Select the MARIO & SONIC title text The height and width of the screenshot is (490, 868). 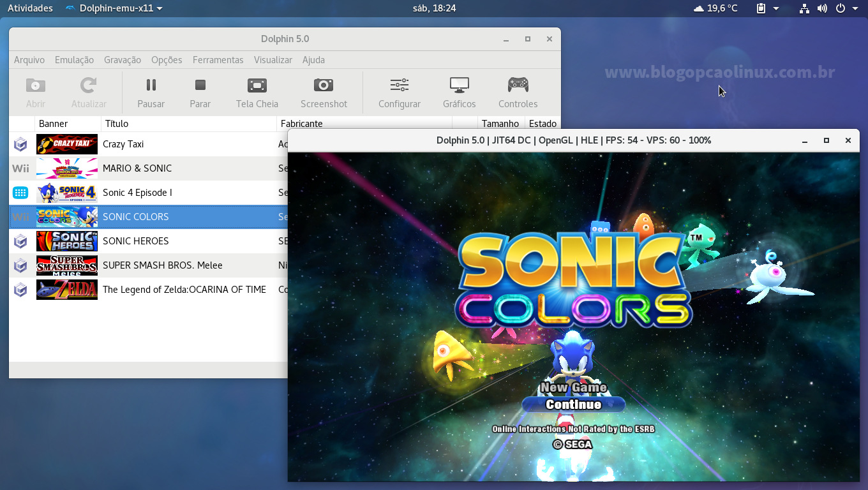pyautogui.click(x=137, y=168)
